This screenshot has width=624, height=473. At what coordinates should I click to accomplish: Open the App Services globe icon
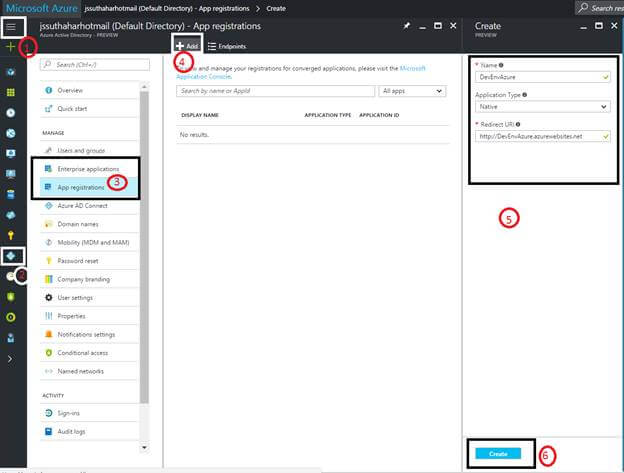tap(11, 133)
